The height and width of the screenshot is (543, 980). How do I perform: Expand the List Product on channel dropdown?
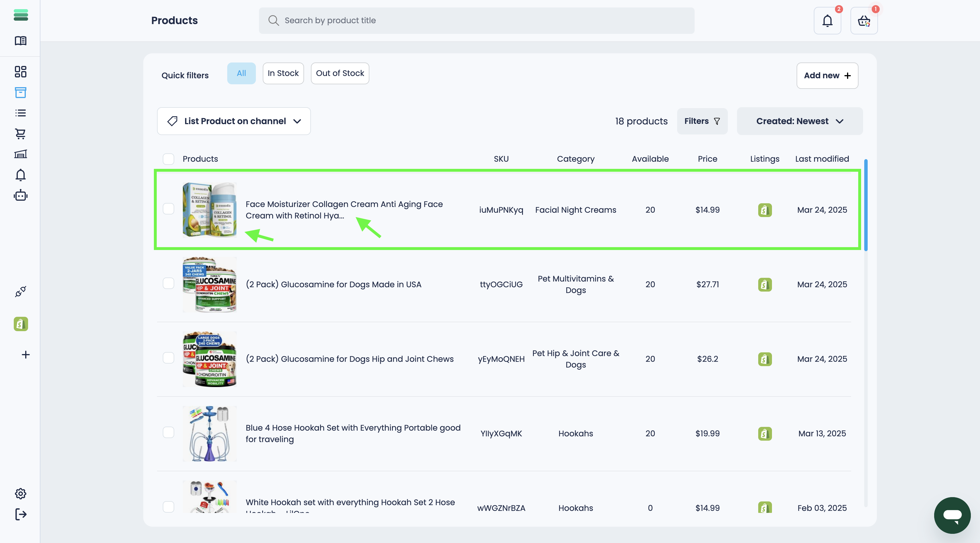click(234, 121)
